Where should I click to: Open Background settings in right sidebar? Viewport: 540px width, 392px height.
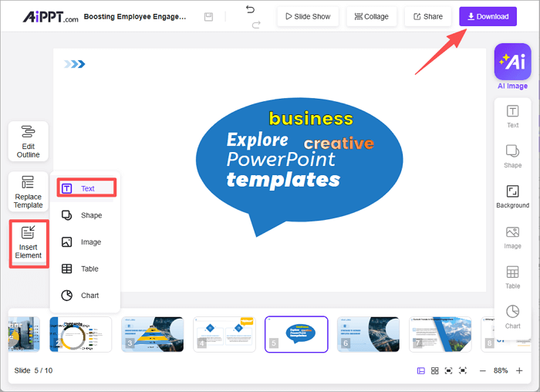(x=512, y=196)
